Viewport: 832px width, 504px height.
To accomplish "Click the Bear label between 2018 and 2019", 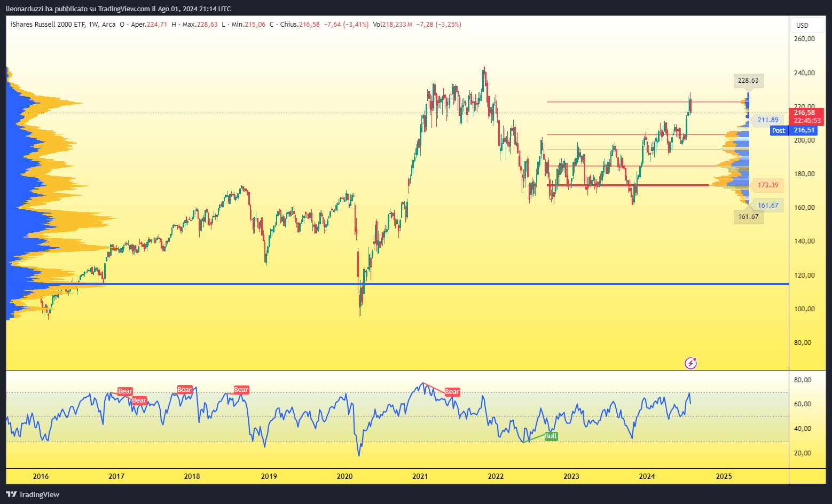I will (241, 390).
